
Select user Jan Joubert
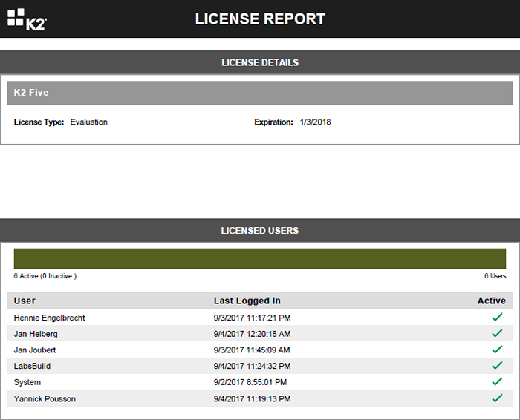35,350
